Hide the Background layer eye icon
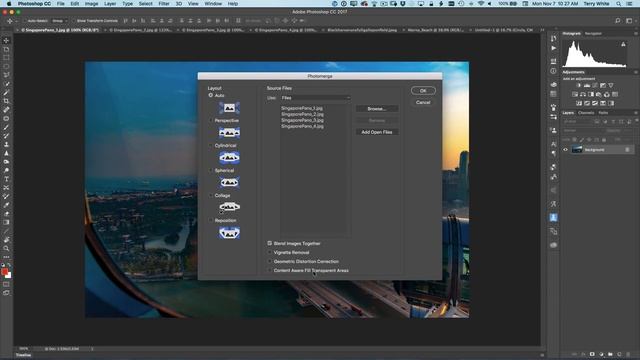The height and width of the screenshot is (360, 640). [566, 150]
